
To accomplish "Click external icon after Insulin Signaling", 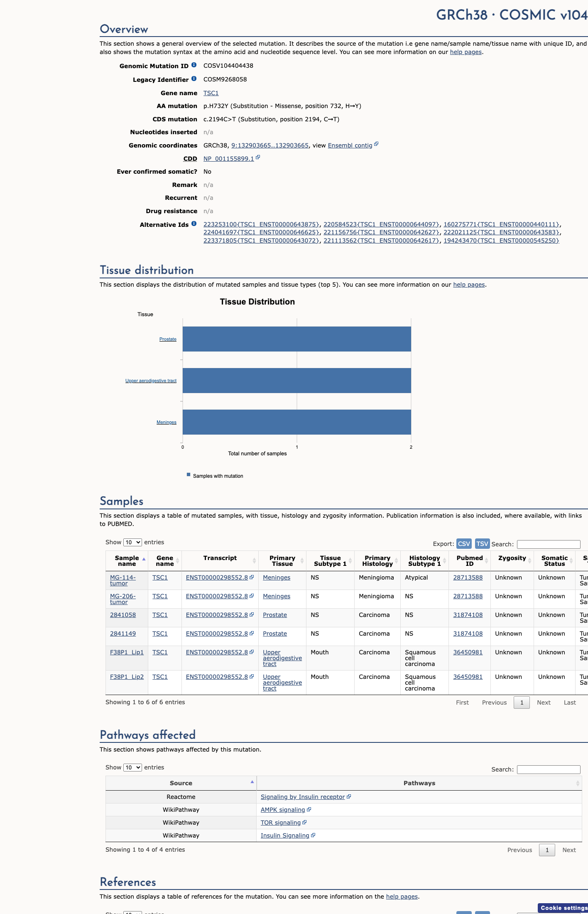I will pyautogui.click(x=313, y=835).
